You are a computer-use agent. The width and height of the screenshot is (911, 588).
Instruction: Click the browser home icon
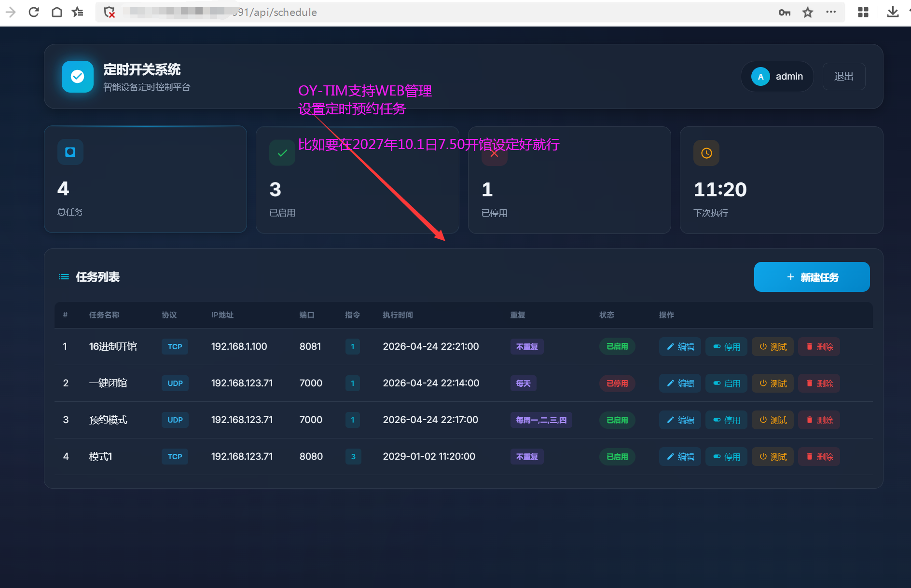tap(57, 12)
